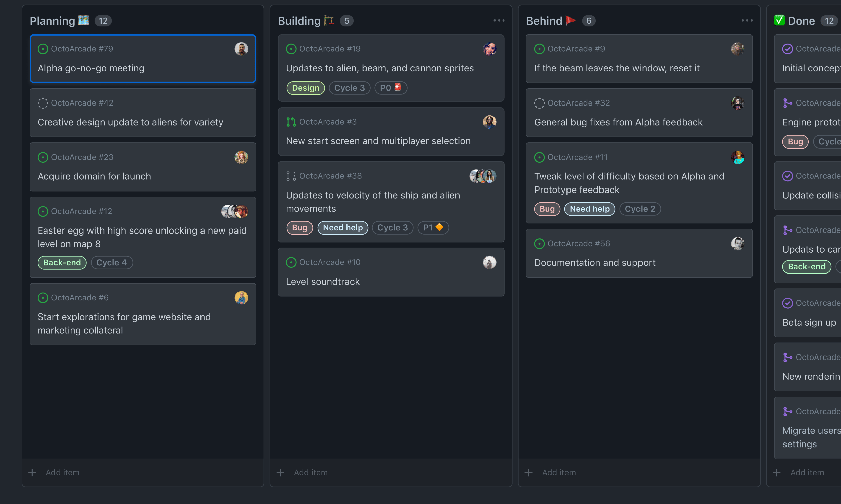Select the Design label on OctoArcade #19
Image resolution: width=841 pixels, height=504 pixels.
coord(305,88)
